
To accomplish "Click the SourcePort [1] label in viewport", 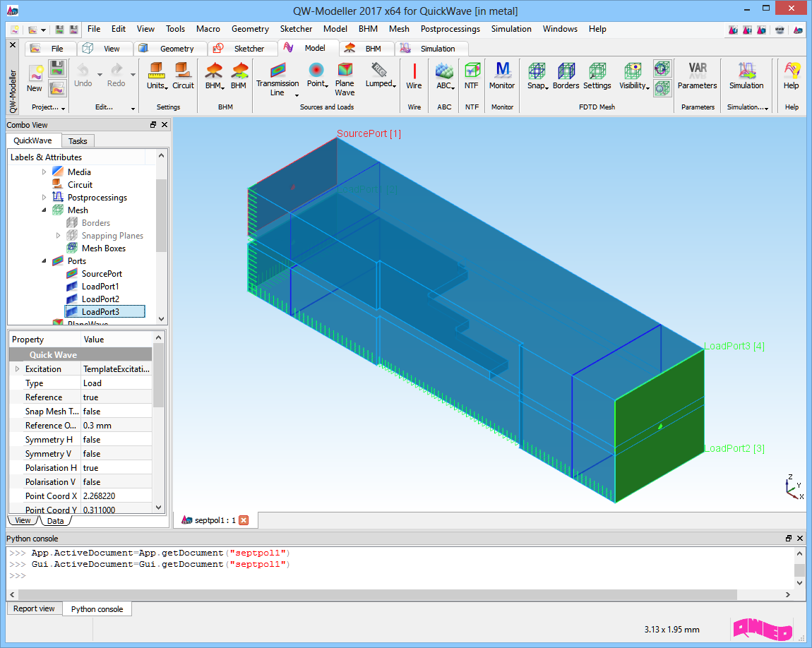I will tap(369, 133).
